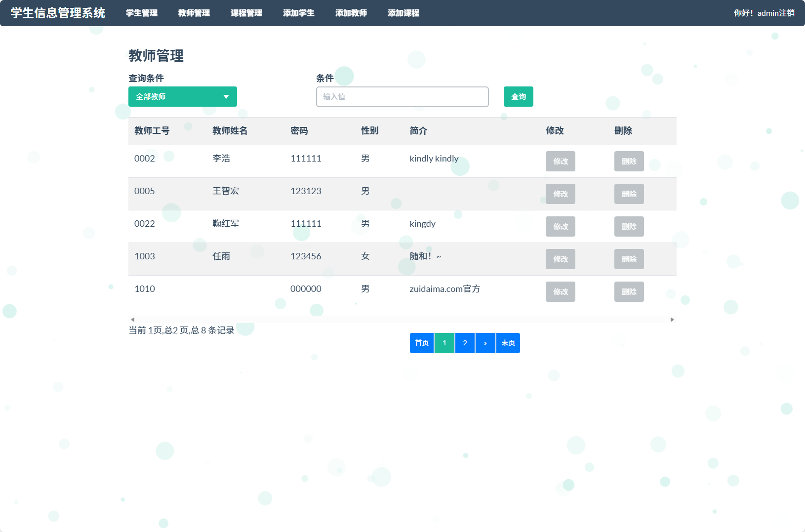The width and height of the screenshot is (805, 532).
Task: Jump to 末页 last page
Action: (x=508, y=343)
